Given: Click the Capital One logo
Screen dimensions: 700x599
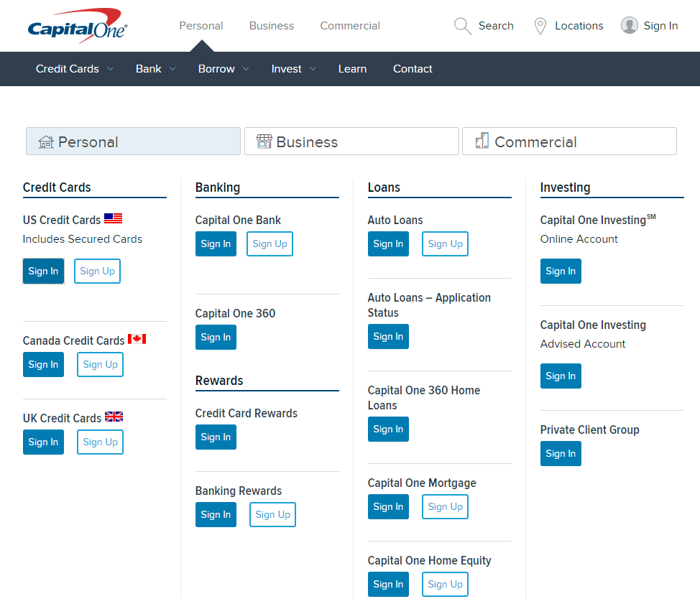Looking at the screenshot, I should coord(77,26).
